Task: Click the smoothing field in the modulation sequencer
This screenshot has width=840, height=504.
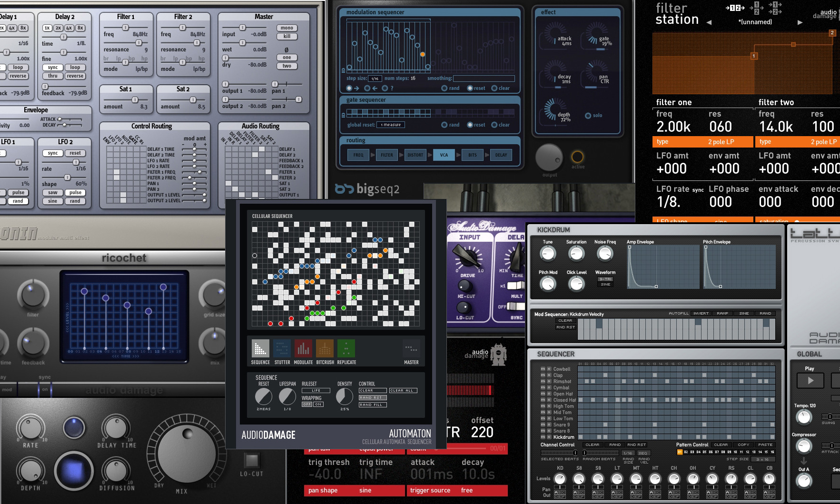Action: click(484, 79)
